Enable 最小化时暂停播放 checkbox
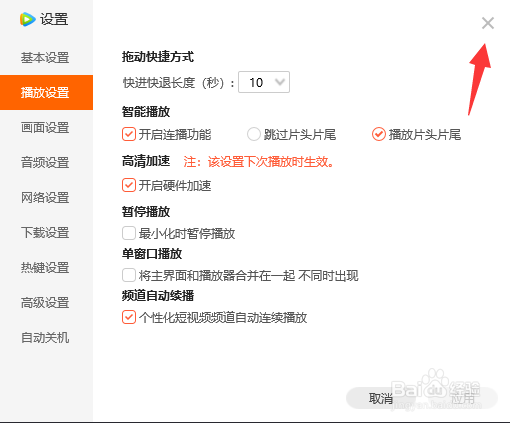Image resolution: width=510 pixels, height=423 pixels. coord(129,233)
